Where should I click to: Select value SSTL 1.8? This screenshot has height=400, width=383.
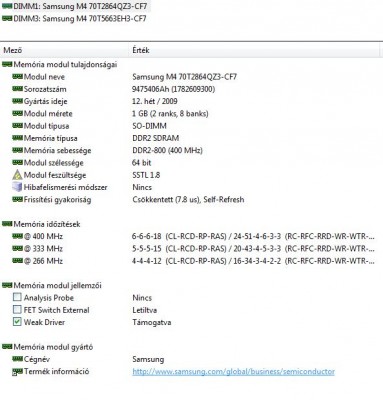point(146,175)
